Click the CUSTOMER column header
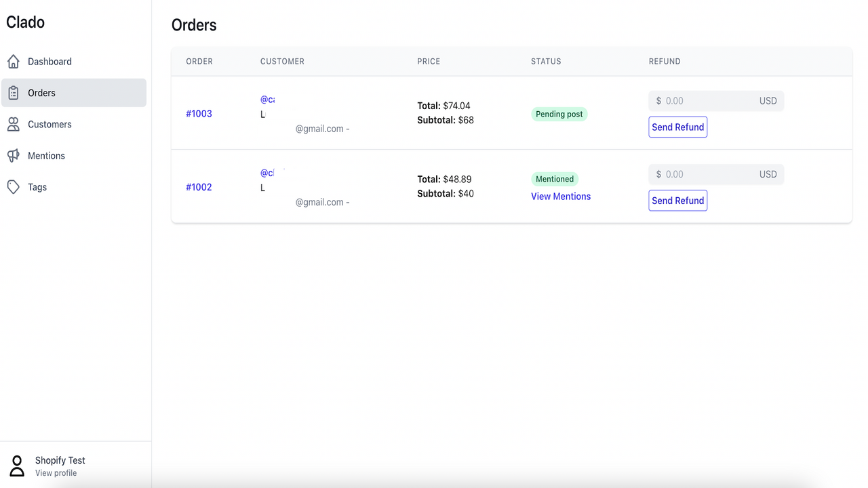Image resolution: width=868 pixels, height=488 pixels. point(282,62)
